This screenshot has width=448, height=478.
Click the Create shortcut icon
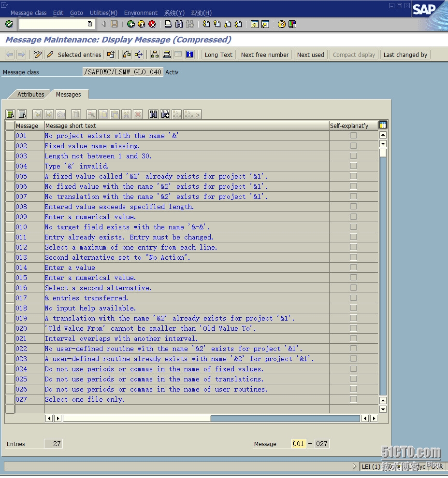(x=265, y=24)
